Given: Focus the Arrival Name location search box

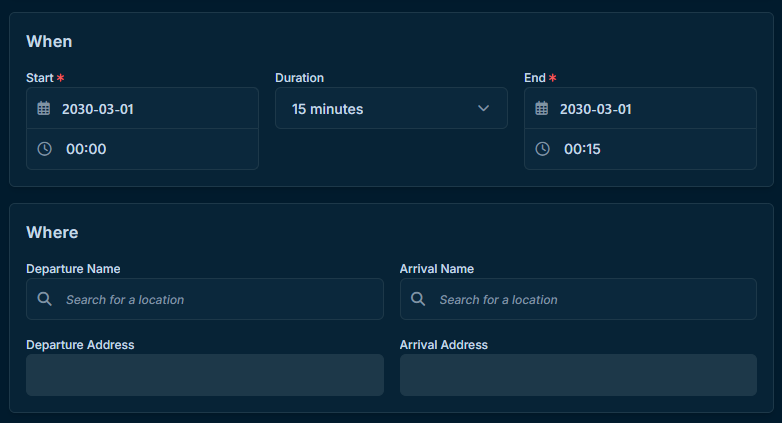Looking at the screenshot, I should 579,299.
